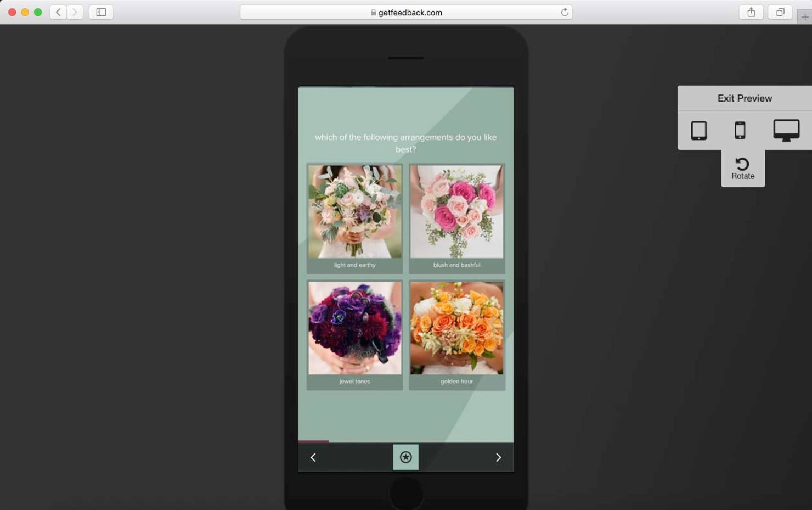Go to previous survey question arrow
The width and height of the screenshot is (812, 510).
click(x=313, y=457)
